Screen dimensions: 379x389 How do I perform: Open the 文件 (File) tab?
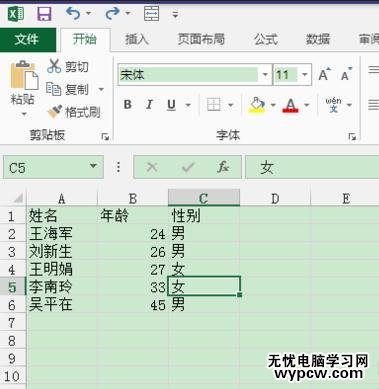(x=27, y=40)
